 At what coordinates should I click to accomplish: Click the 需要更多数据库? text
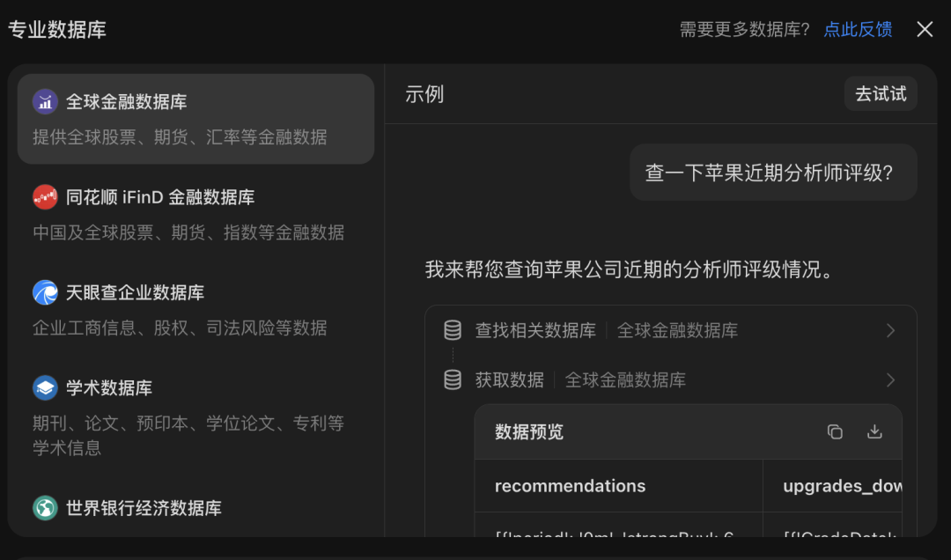pos(744,29)
